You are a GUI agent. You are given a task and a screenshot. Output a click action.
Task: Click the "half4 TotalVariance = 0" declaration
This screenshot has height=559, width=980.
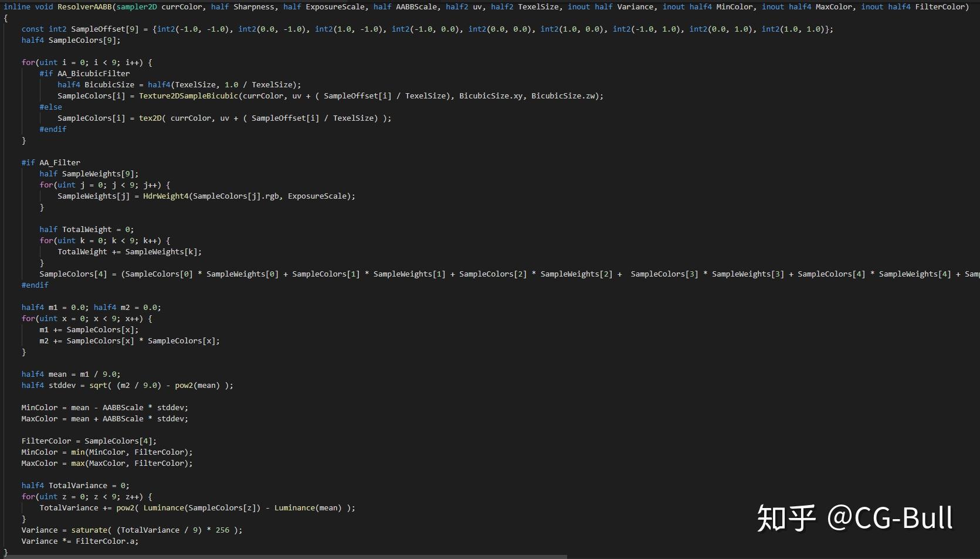click(x=75, y=486)
